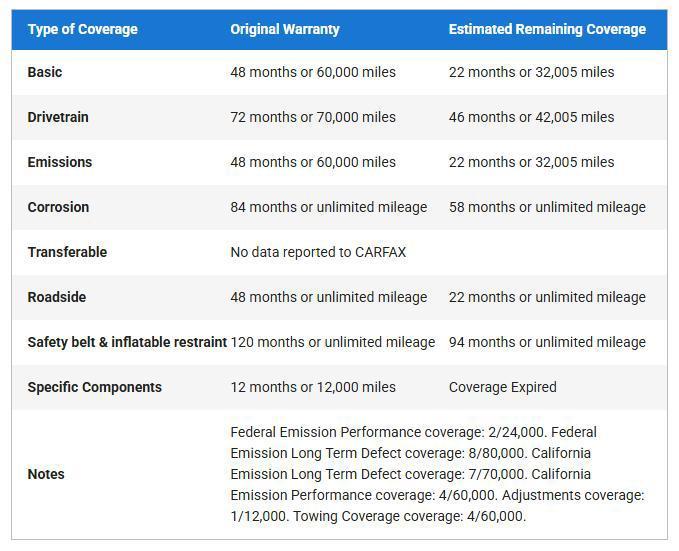Click 'No data reported to CARFAX' text

(318, 252)
